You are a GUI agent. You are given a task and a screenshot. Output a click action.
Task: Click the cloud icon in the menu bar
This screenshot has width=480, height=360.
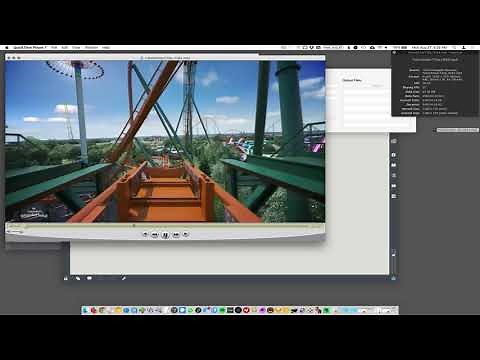372,48
